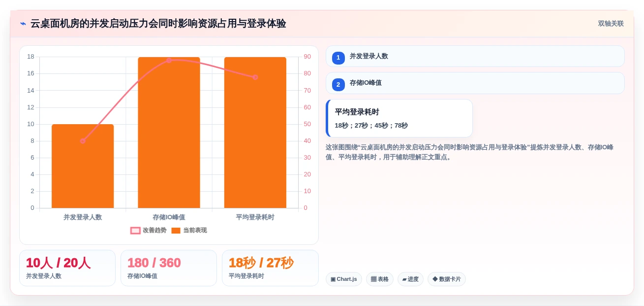
Task: Click the 10人 / 20人 stat card
Action: tap(67, 268)
